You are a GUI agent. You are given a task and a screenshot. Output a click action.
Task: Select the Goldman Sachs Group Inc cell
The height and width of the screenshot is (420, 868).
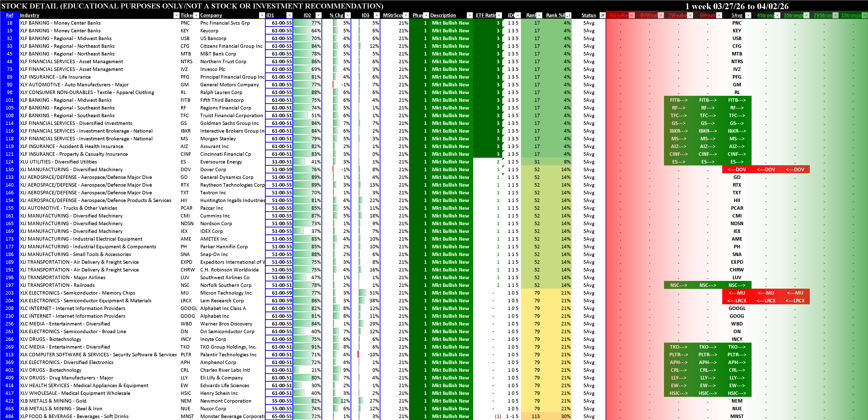click(x=229, y=123)
